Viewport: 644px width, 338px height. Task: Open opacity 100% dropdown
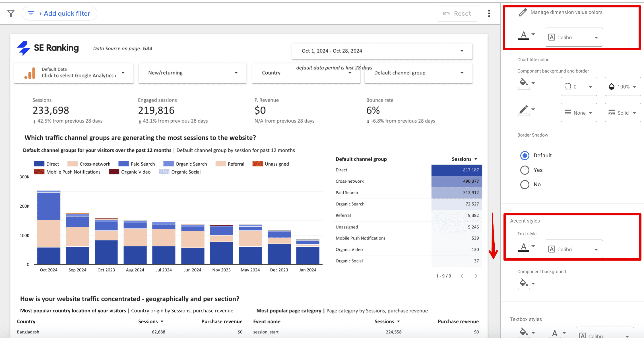pos(623,86)
